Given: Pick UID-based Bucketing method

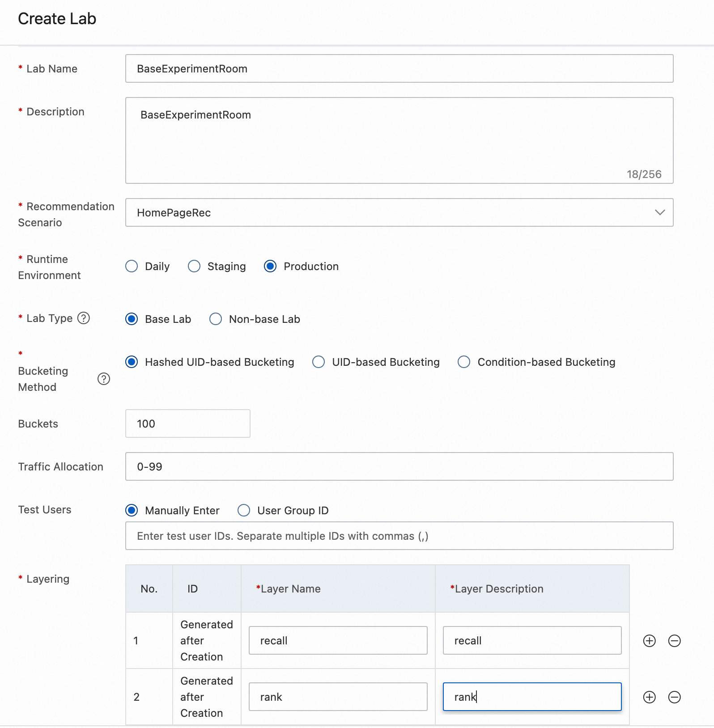Looking at the screenshot, I should pyautogui.click(x=319, y=362).
